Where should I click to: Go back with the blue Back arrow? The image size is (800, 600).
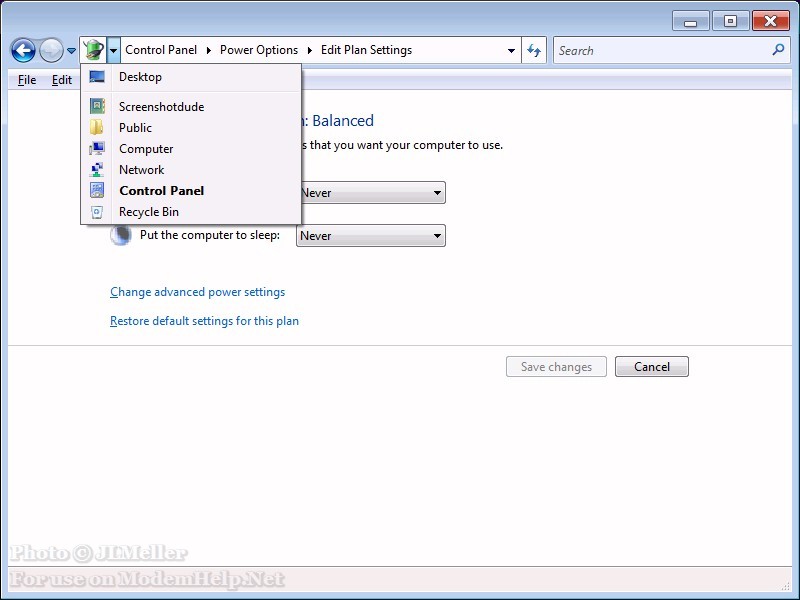(x=23, y=51)
